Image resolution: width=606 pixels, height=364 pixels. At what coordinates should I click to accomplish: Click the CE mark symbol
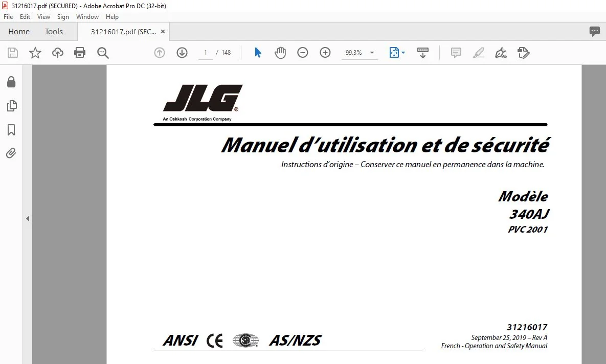215,341
